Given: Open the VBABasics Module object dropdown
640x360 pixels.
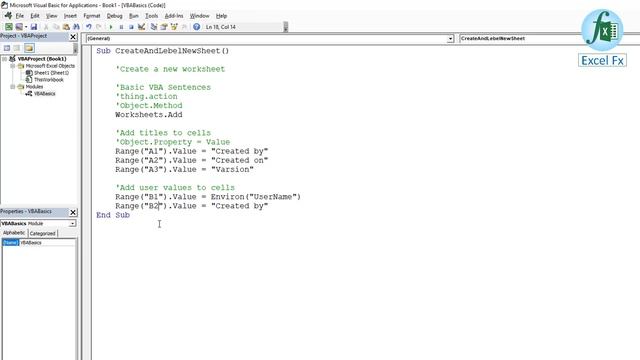Looking at the screenshot, I should [x=72, y=224].
